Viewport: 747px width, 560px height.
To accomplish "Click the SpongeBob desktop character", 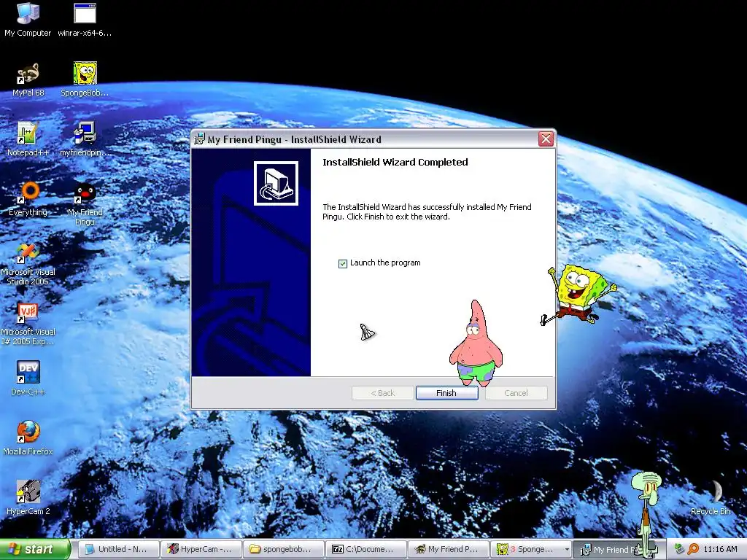I will pos(578,295).
